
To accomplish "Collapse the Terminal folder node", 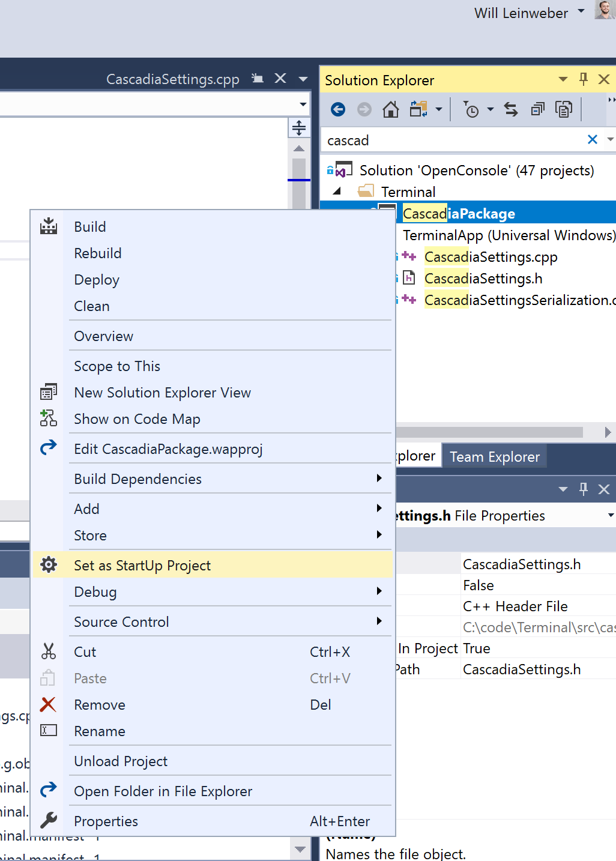I will point(337,192).
